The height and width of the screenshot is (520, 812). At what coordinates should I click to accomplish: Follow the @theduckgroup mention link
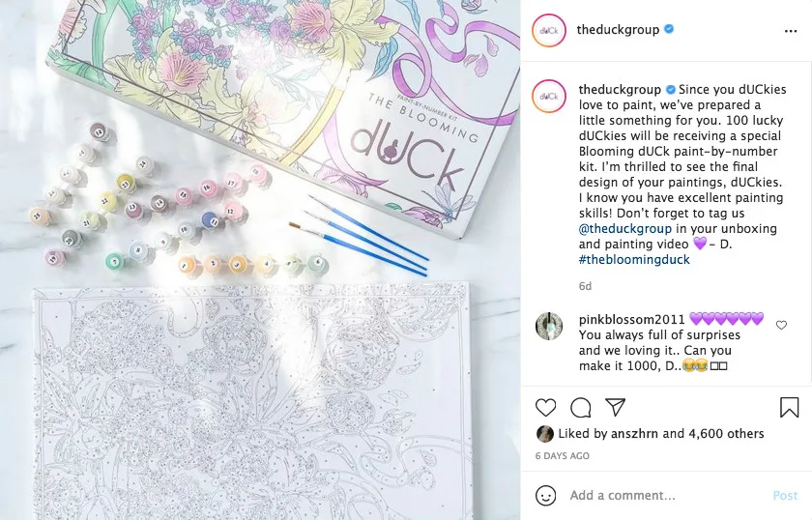[x=625, y=228]
